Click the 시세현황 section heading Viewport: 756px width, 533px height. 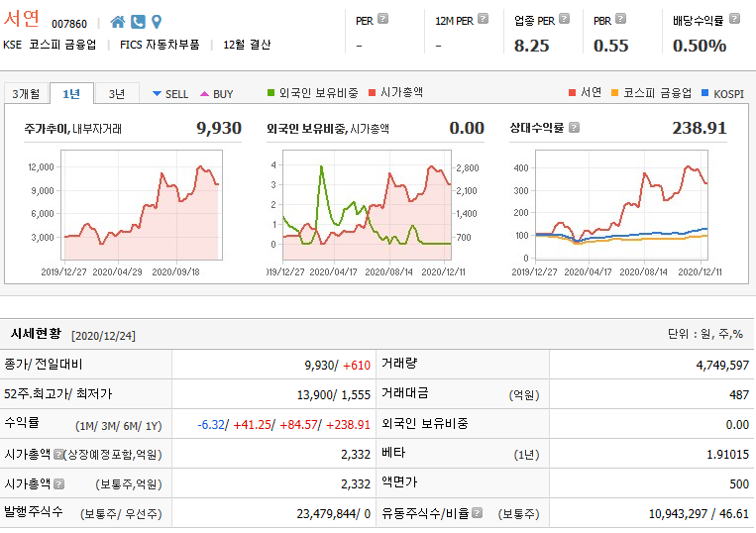(36, 334)
